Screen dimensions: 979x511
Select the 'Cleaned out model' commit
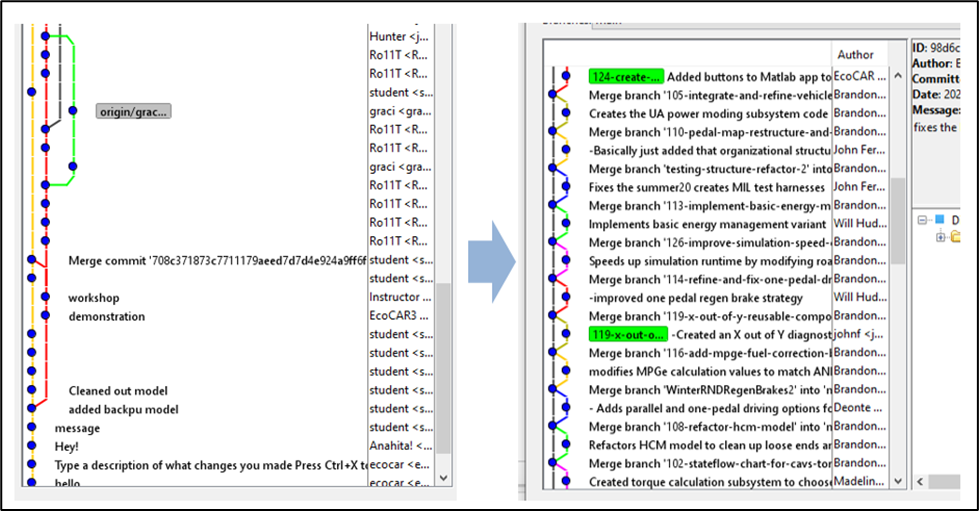118,390
